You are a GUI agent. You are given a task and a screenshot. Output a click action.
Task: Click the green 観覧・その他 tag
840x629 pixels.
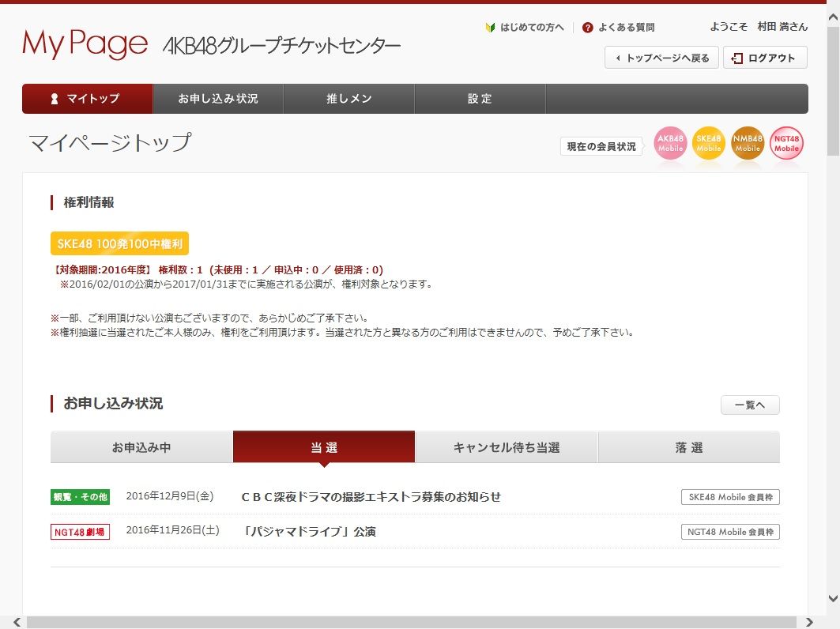click(81, 497)
